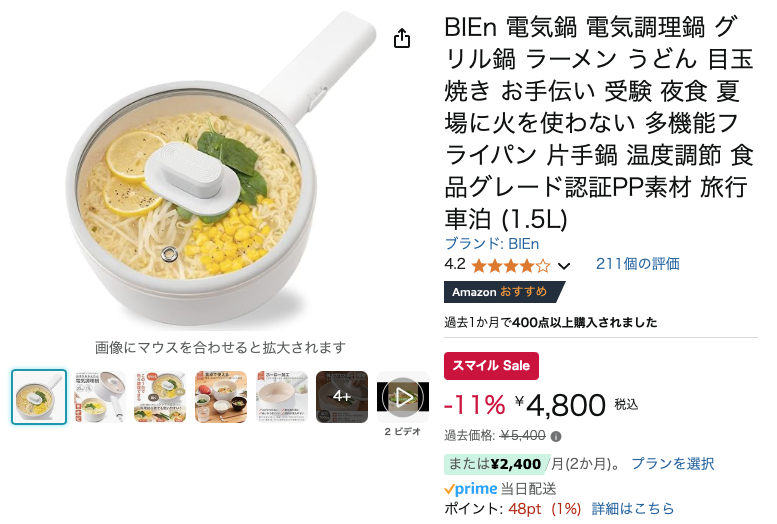Select the first ramen pot thumbnail

(39, 397)
